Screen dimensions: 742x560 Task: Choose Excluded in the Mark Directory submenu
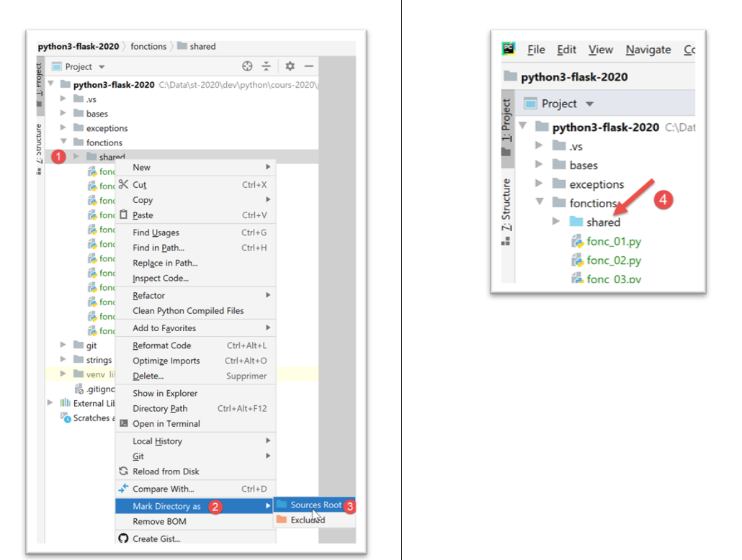coord(308,520)
